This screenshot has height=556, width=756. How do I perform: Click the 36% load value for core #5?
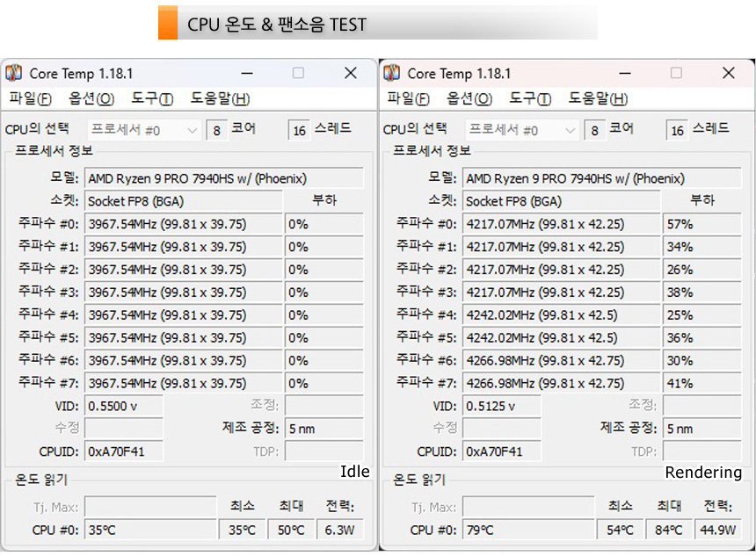click(x=702, y=338)
